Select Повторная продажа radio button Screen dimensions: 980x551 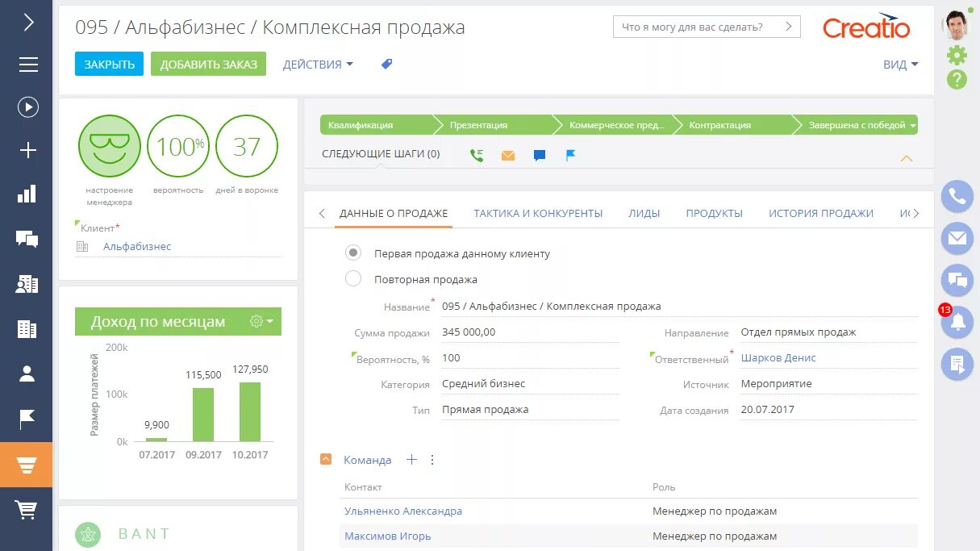click(352, 279)
